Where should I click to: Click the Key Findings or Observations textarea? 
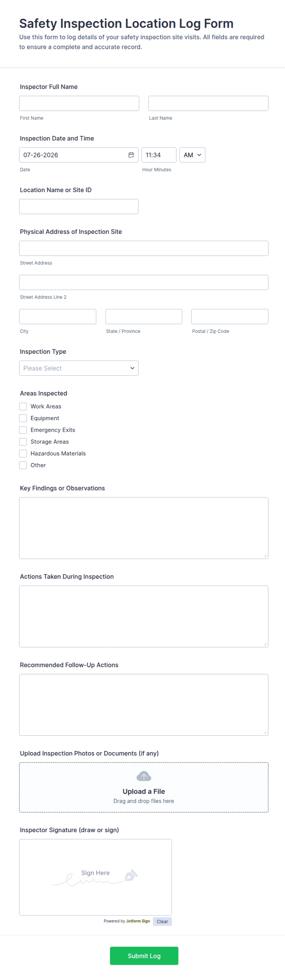144,528
